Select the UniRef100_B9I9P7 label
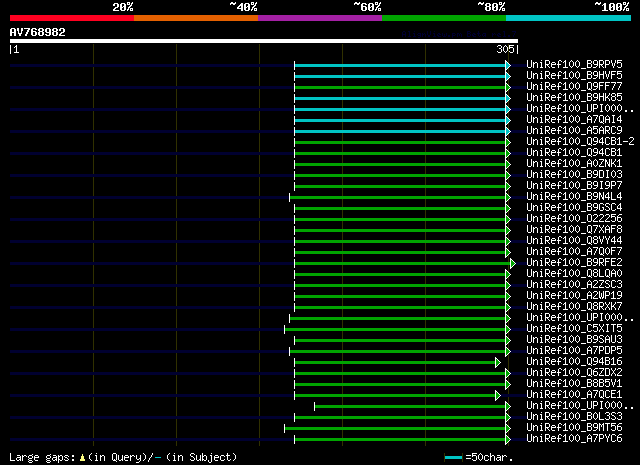 (574, 186)
